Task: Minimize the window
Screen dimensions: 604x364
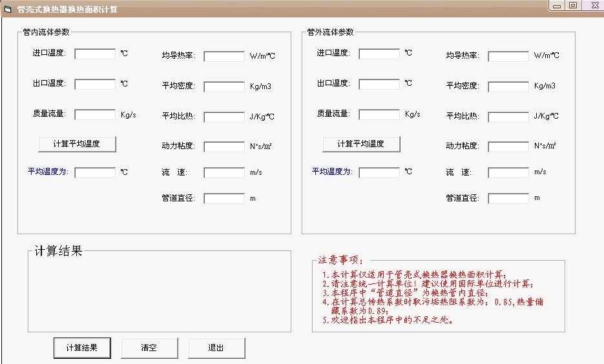Action: click(x=557, y=6)
